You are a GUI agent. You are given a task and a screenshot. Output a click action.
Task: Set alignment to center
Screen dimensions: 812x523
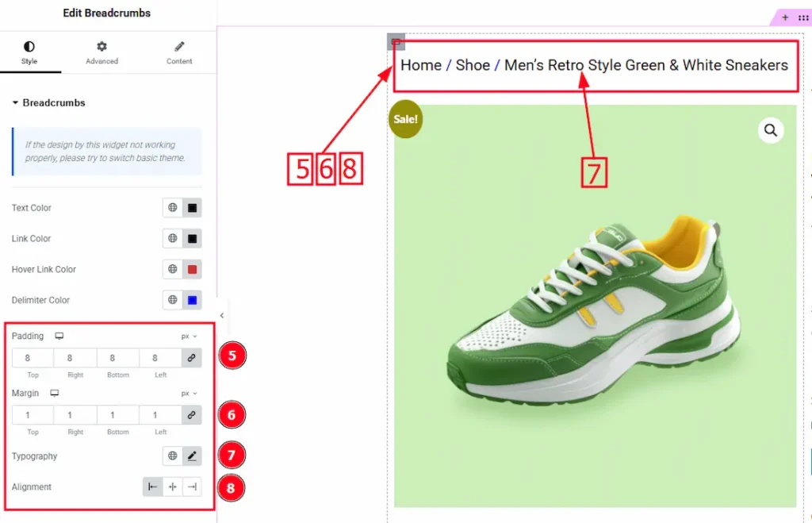[172, 487]
